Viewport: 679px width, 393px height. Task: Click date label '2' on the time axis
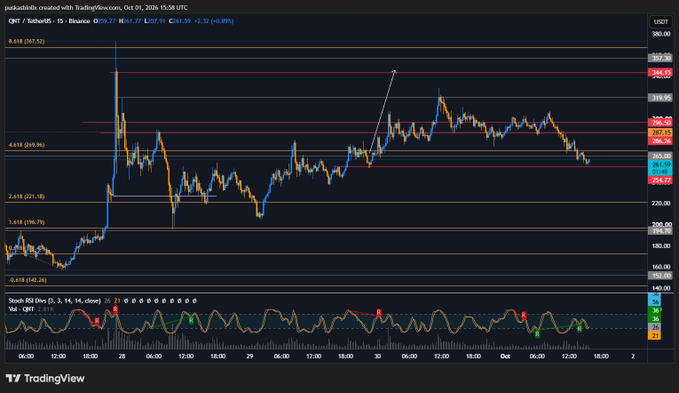(x=633, y=356)
